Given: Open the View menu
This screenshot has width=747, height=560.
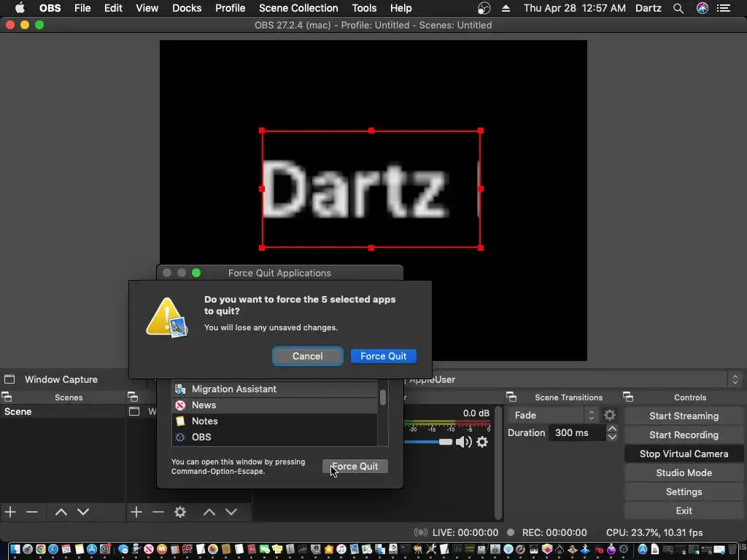Looking at the screenshot, I should (x=147, y=8).
